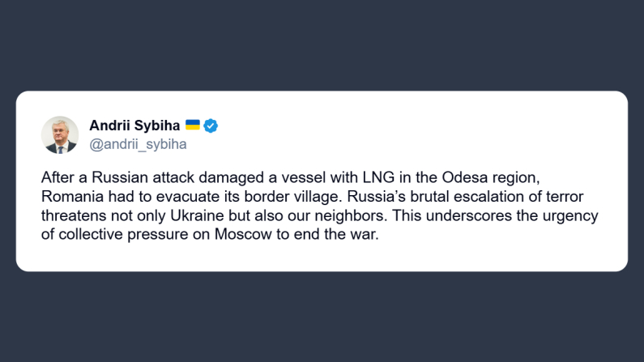The height and width of the screenshot is (362, 644).
Task: Open the @andrii_sybiha handle
Action: pos(138,144)
